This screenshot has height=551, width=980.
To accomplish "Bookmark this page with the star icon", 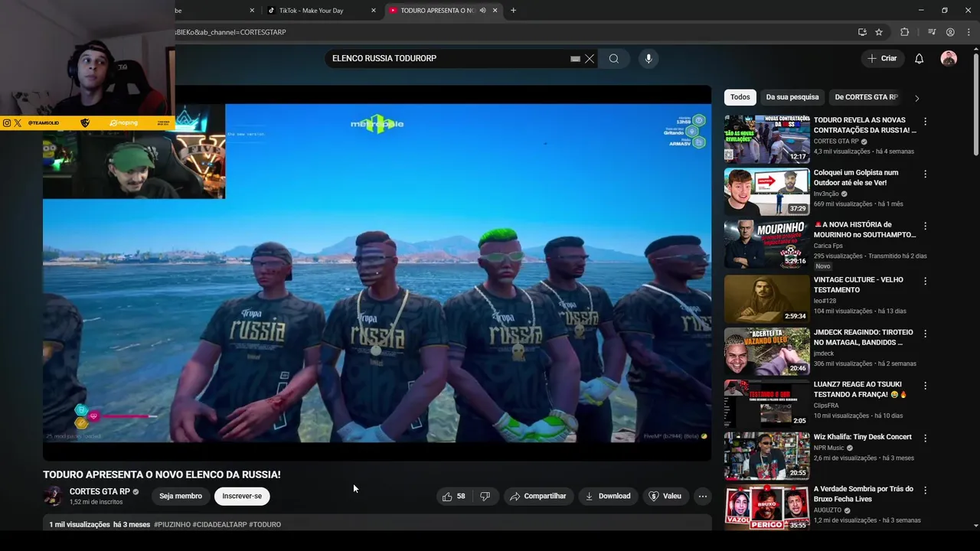I will coord(879,32).
